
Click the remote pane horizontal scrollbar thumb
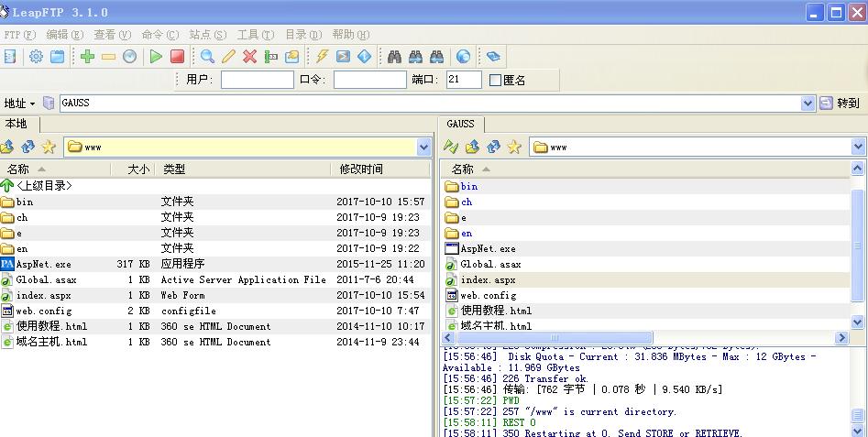pyautogui.click(x=555, y=337)
